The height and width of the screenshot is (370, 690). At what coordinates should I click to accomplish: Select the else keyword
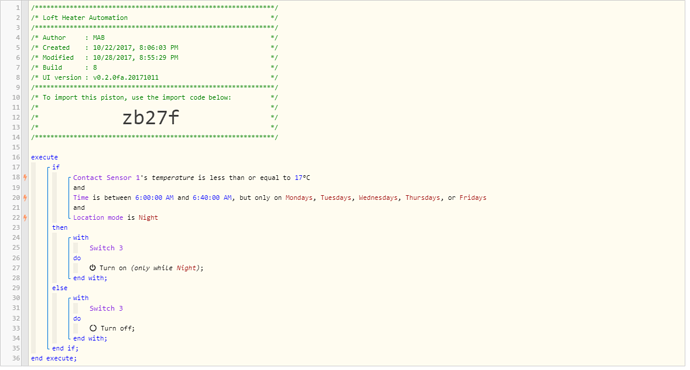[x=60, y=288]
